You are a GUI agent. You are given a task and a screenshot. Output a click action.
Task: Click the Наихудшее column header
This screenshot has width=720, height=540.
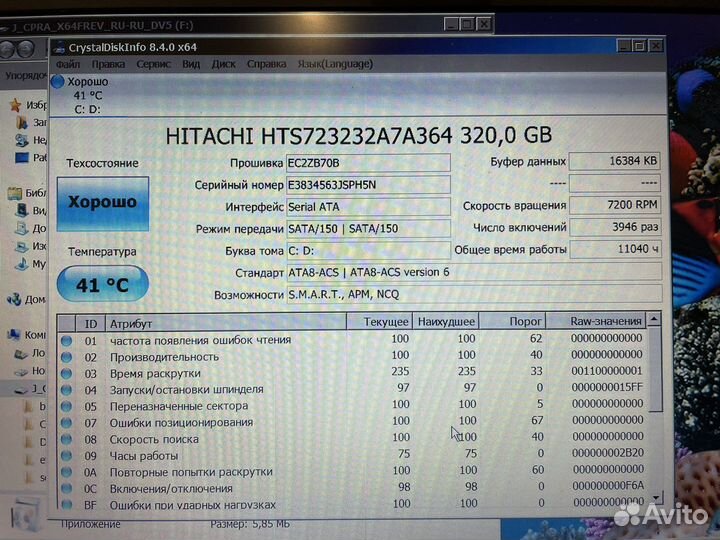[x=446, y=322]
